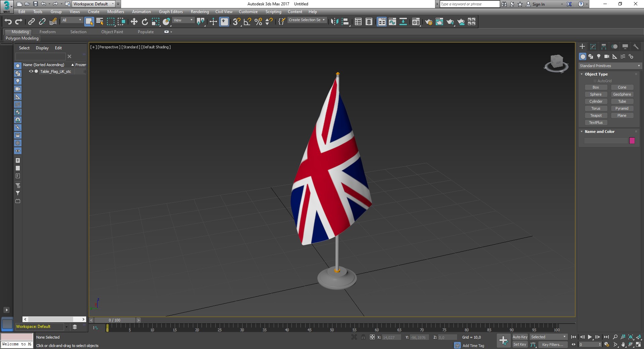Click the TextPlus object button
This screenshot has width=644, height=349.
tap(596, 122)
